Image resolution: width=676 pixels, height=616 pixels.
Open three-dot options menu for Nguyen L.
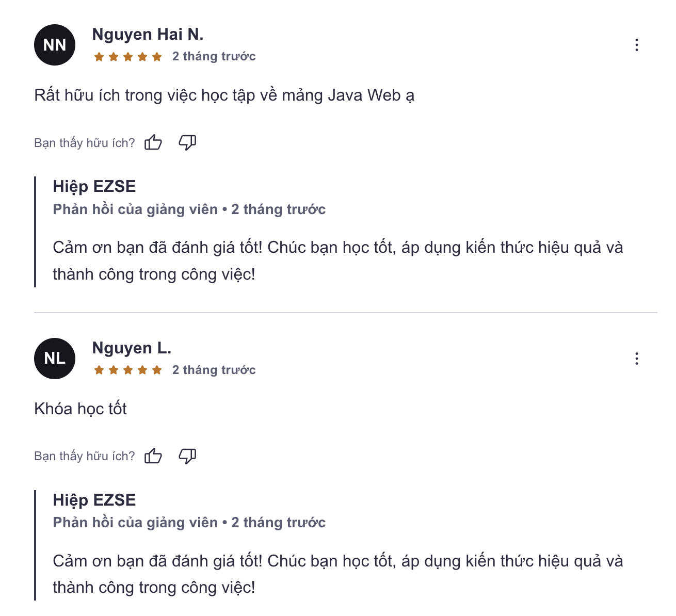(x=637, y=359)
